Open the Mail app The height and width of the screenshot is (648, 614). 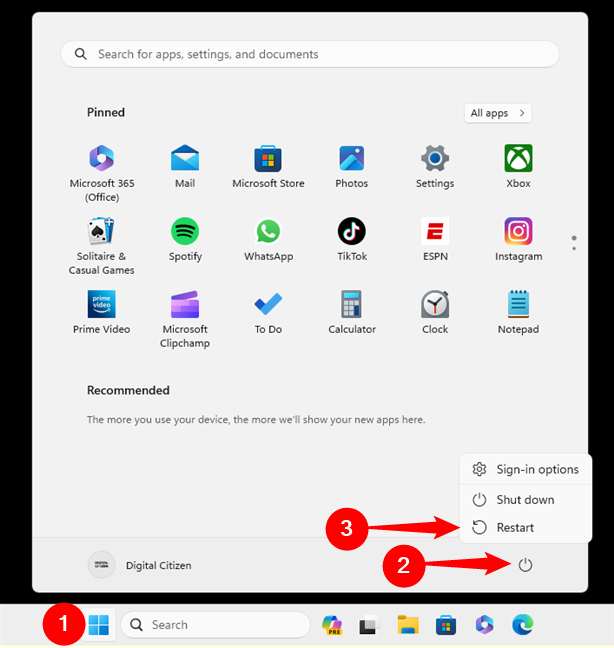point(185,166)
